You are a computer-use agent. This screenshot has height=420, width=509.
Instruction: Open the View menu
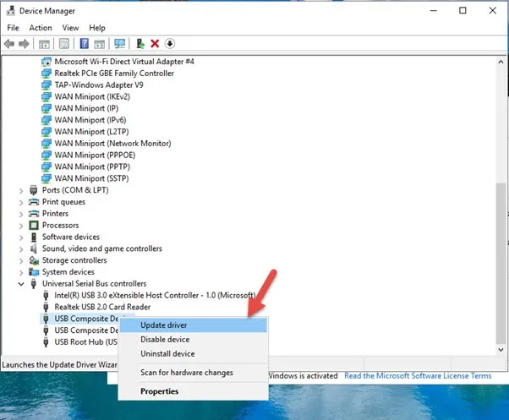point(70,28)
